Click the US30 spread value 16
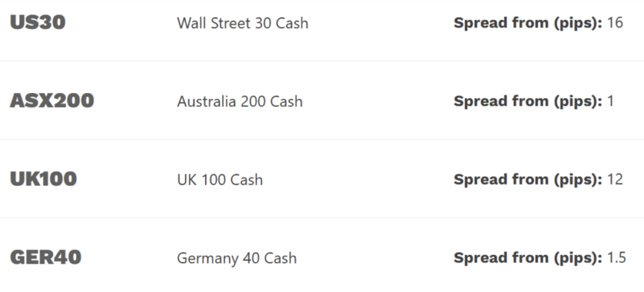644x292 pixels. pos(615,23)
